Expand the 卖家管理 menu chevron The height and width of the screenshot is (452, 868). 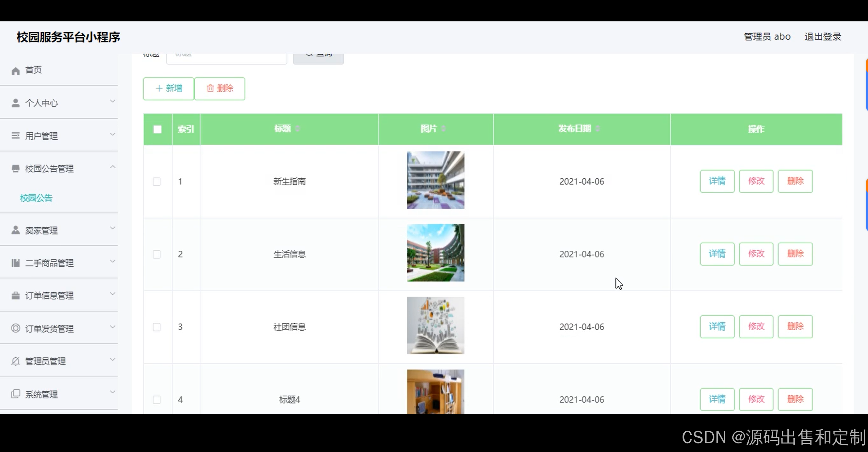coord(113,228)
